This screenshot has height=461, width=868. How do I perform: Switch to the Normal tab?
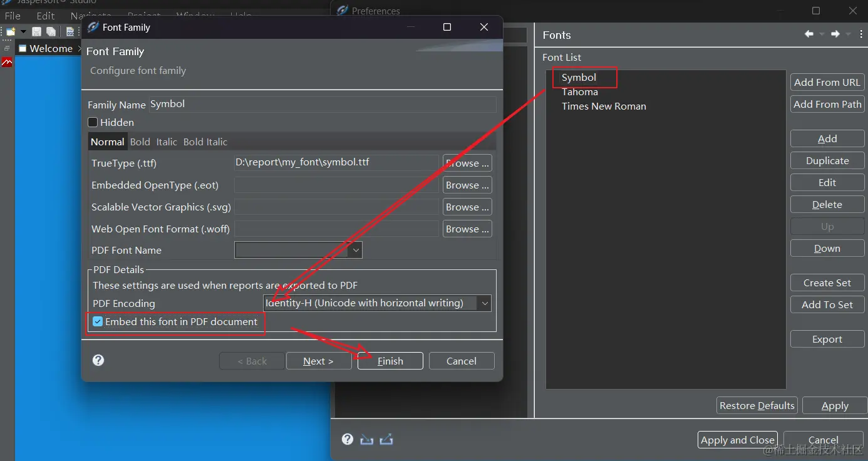coord(108,142)
